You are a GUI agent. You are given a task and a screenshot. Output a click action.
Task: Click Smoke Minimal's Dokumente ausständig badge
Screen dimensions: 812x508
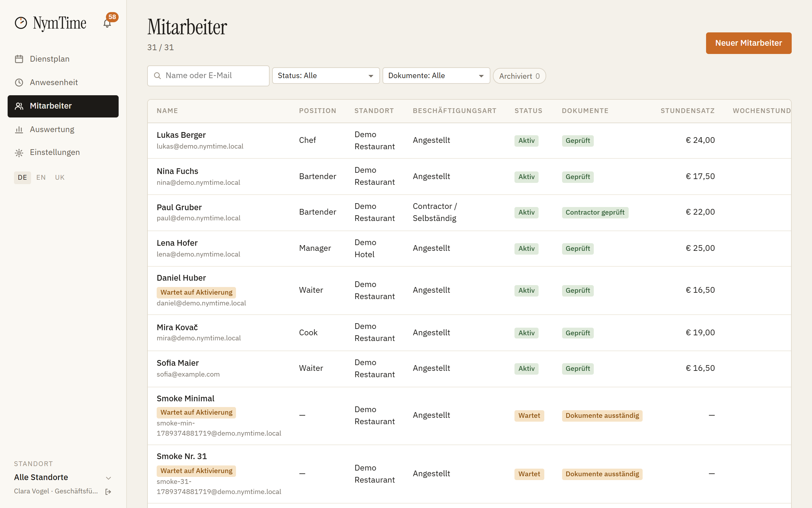tap(602, 416)
